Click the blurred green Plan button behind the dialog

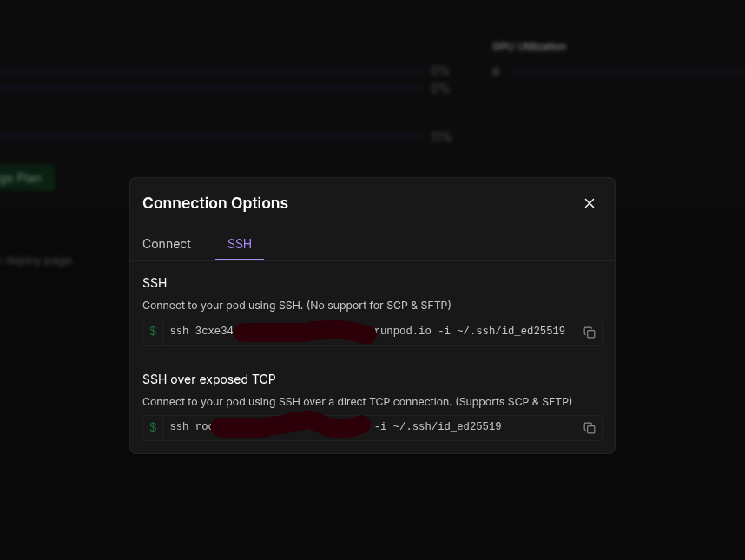(x=24, y=178)
